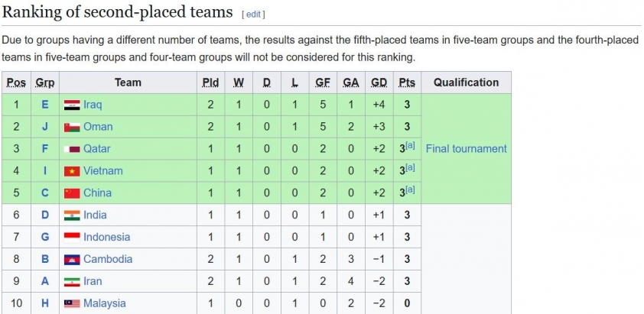Open footnote [a] next to Qatar's points
This screenshot has width=644, height=314.
(x=410, y=146)
